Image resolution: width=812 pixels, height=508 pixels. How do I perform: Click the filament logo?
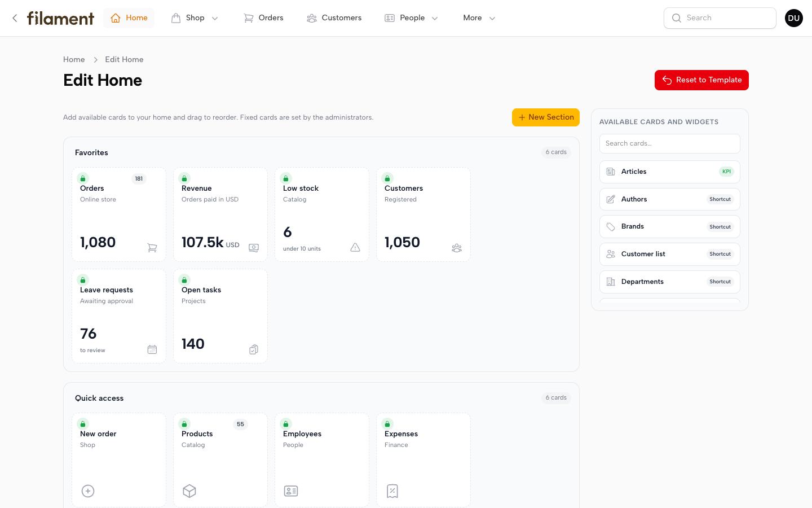point(60,18)
